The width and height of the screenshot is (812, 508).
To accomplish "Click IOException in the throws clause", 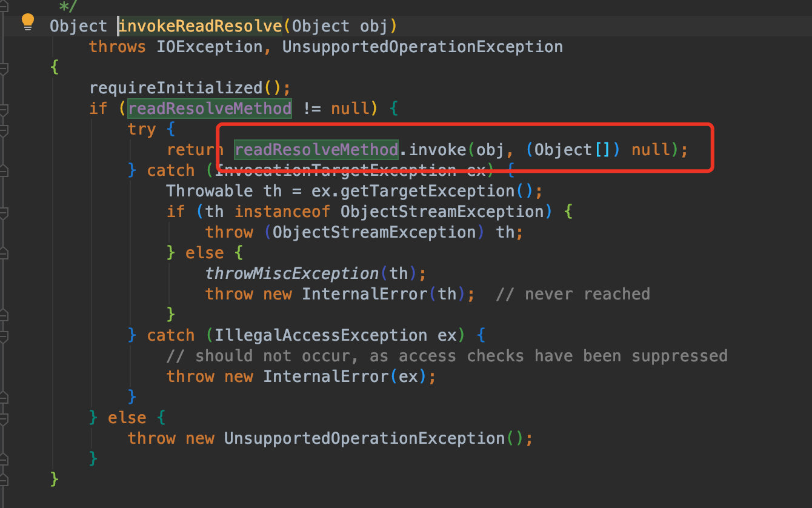I will click(210, 47).
